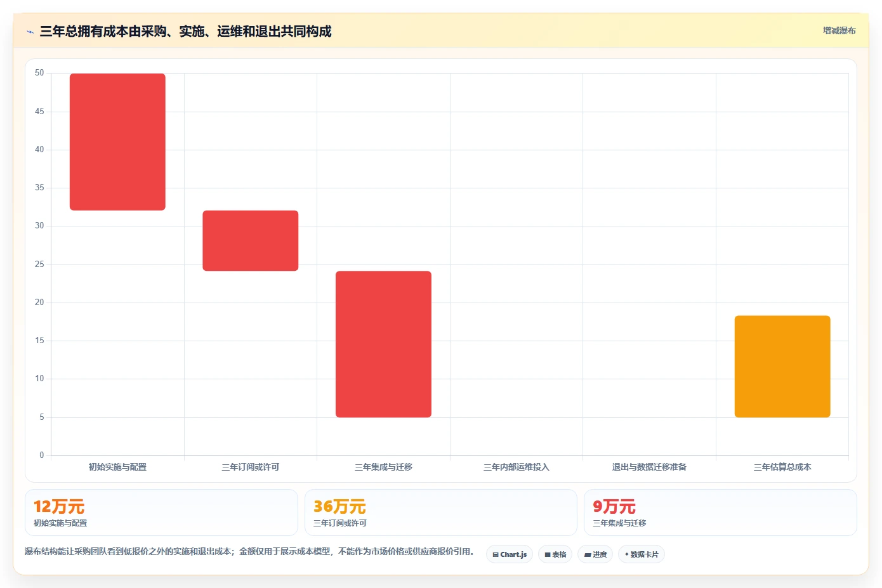Click the 数据卡片 tag chip
Screen dimensions: 882x588
[x=642, y=554]
